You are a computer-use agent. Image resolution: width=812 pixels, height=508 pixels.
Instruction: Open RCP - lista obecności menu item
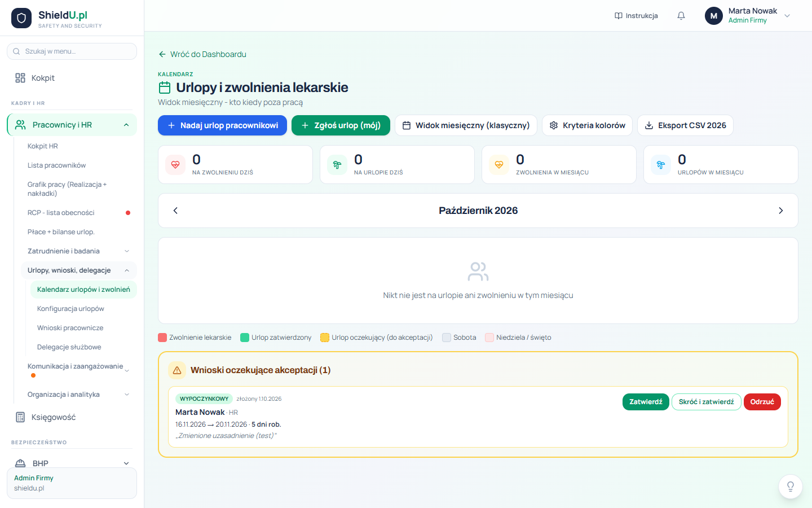pos(78,213)
